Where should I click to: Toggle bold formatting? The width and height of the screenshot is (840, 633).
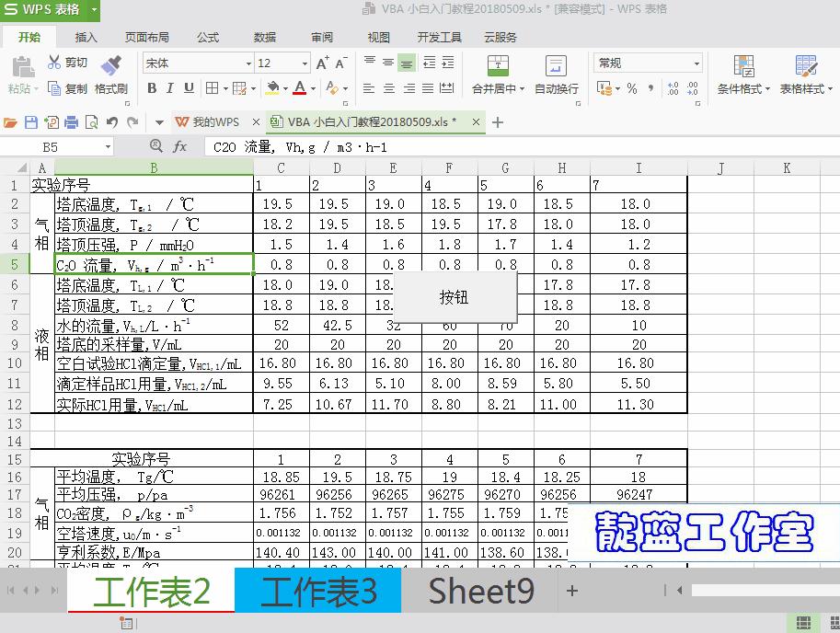click(x=153, y=89)
